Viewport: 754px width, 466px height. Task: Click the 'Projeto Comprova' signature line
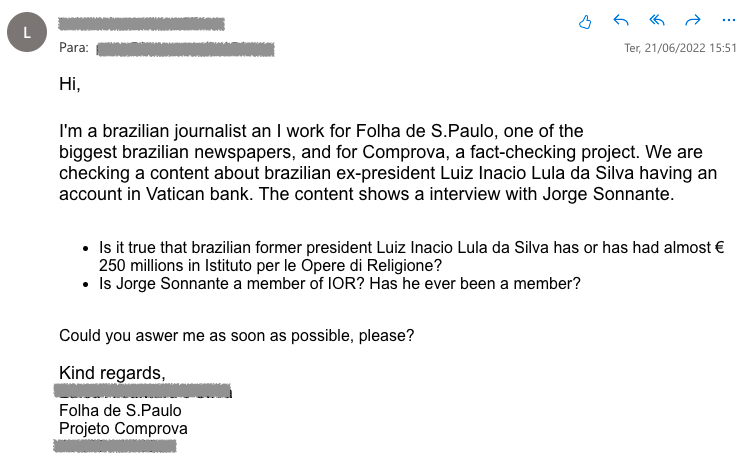click(x=123, y=428)
